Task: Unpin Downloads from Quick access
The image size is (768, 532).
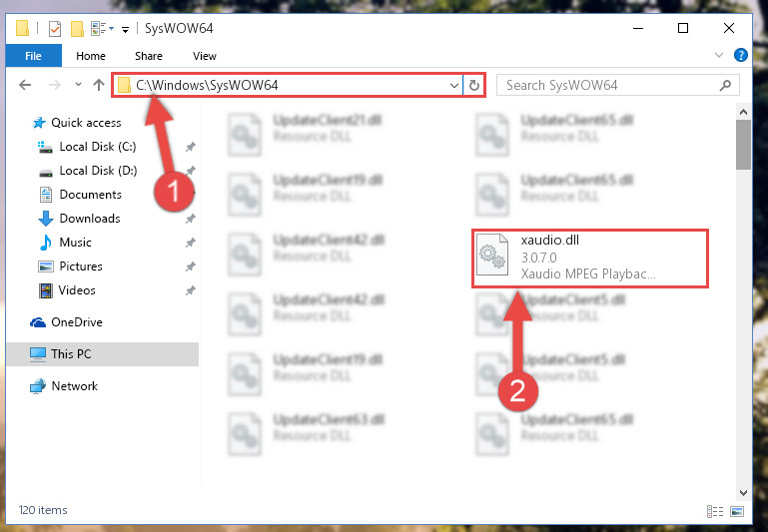Action: (191, 219)
